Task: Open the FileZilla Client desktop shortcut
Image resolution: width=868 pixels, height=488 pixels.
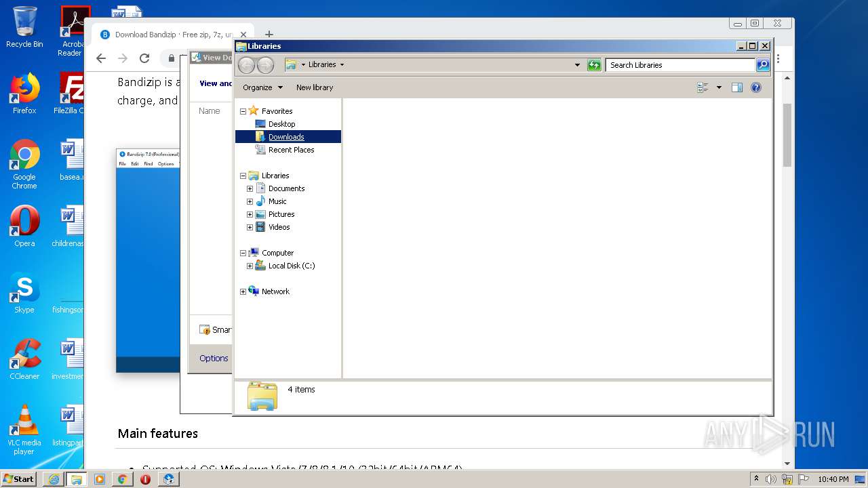Action: click(x=69, y=94)
